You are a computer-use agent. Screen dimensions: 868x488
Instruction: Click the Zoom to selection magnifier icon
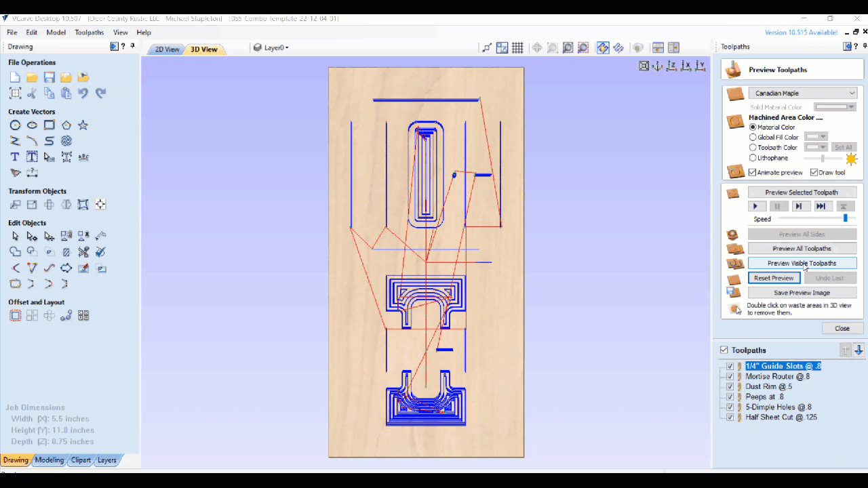coord(583,47)
